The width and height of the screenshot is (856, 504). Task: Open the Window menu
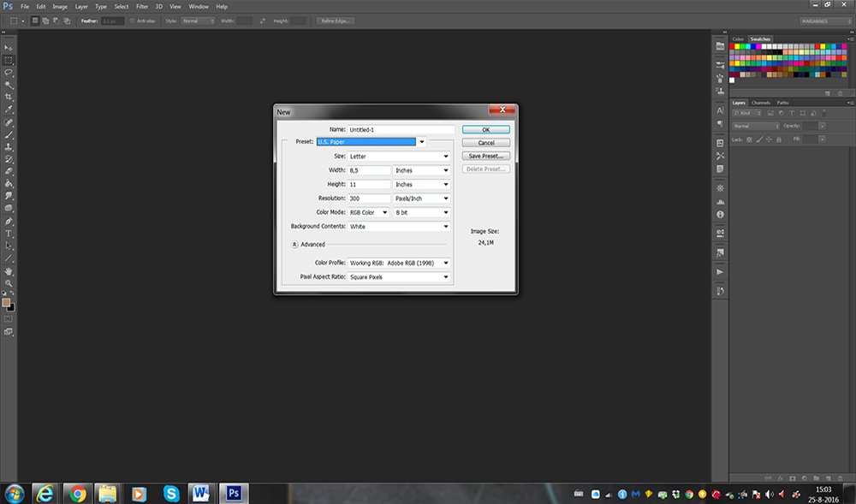[199, 7]
